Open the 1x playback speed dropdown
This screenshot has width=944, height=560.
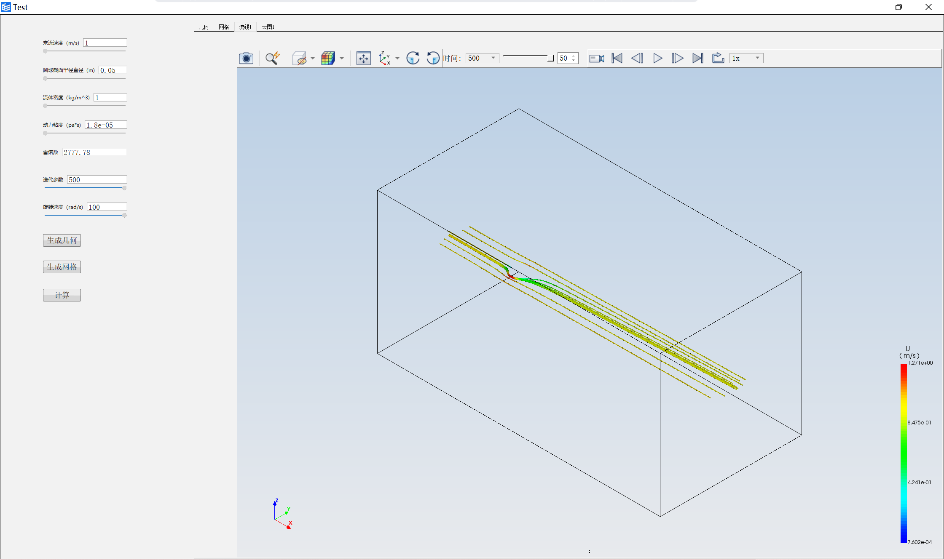[x=746, y=58]
